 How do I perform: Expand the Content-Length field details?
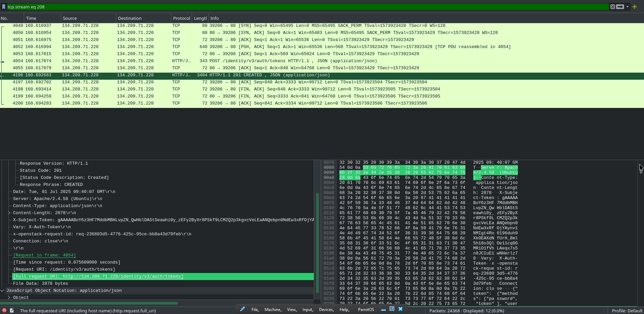click(x=9, y=212)
